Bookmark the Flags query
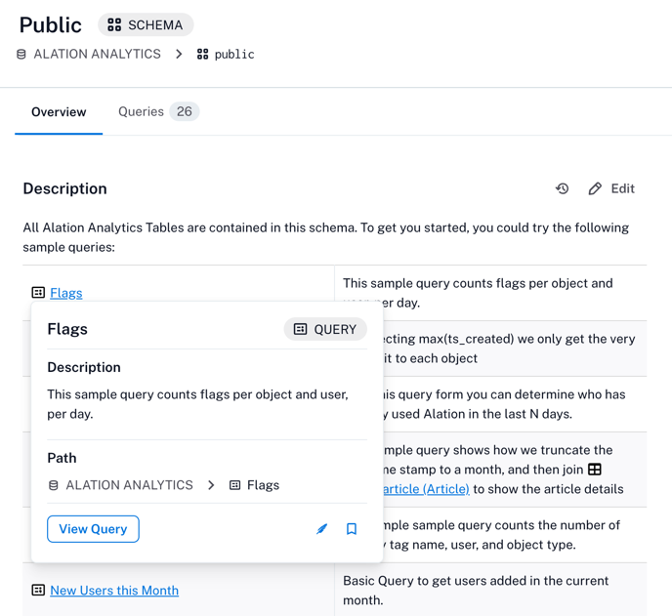672x616 pixels. (x=352, y=529)
